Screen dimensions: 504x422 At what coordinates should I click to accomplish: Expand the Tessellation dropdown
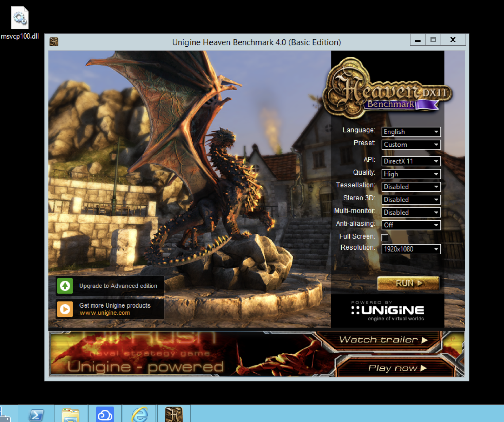coord(411,187)
